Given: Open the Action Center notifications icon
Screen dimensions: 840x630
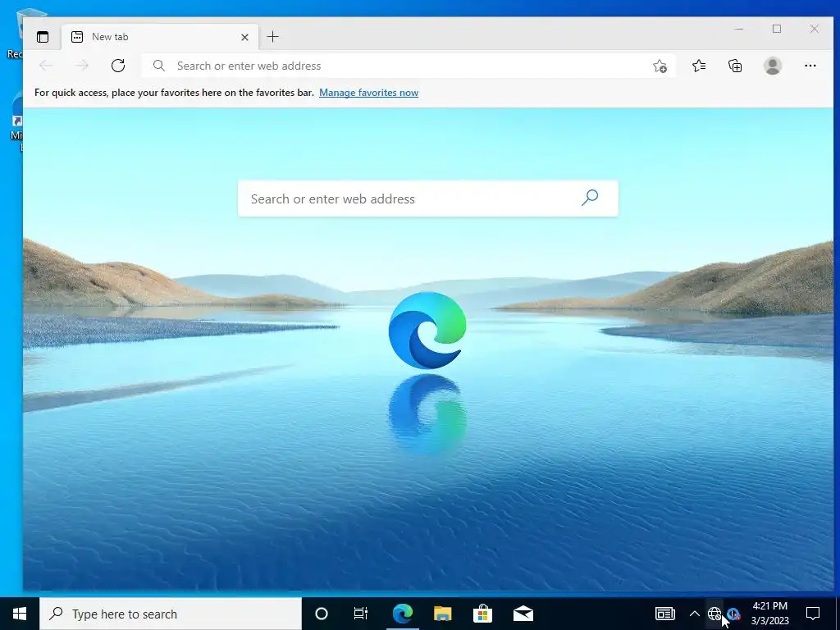Looking at the screenshot, I should pos(813,614).
